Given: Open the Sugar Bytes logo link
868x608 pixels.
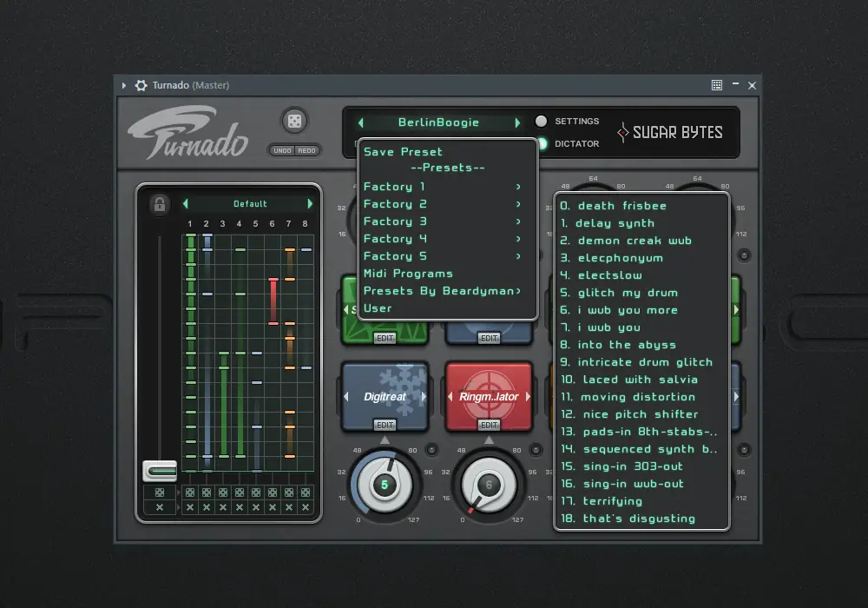Looking at the screenshot, I should coord(670,132).
